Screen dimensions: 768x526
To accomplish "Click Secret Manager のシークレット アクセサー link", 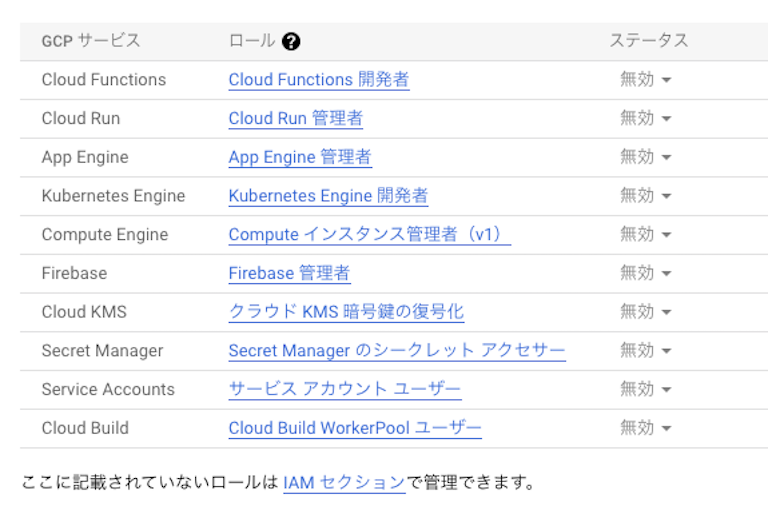I will point(396,351).
